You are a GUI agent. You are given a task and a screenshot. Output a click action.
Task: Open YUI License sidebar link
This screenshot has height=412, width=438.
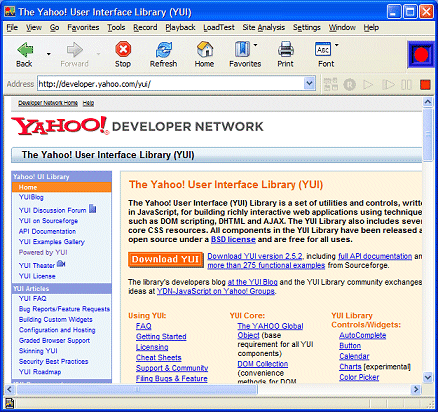[x=37, y=276]
